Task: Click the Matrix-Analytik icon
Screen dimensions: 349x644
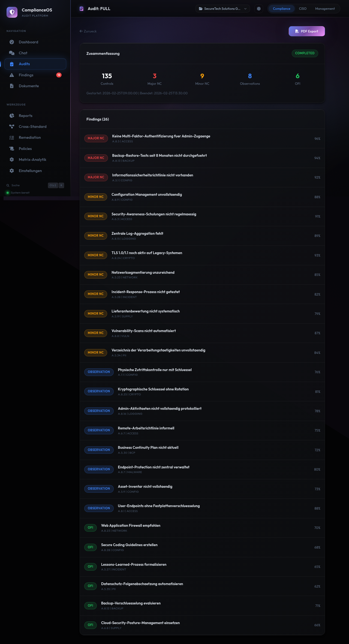Action: pos(12,160)
